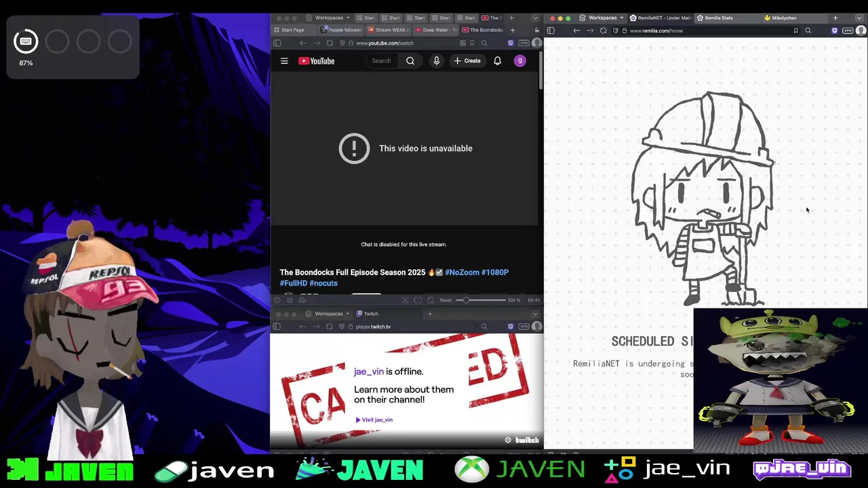Toggle sidebar panel in YouTube browser window
Image resolution: width=868 pixels, height=488 pixels.
pyautogui.click(x=277, y=43)
